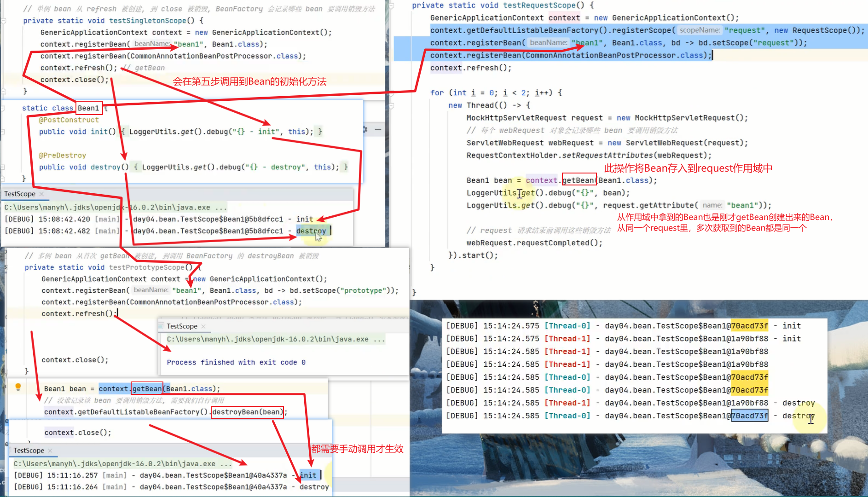This screenshot has width=868, height=497.
Task: Expand the folded init() method in the gutter
Action: 3,132
